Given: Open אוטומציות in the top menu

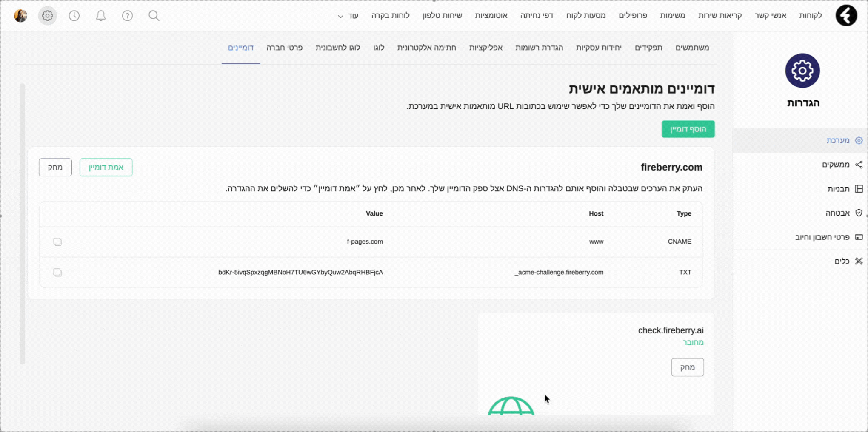Looking at the screenshot, I should (x=491, y=15).
